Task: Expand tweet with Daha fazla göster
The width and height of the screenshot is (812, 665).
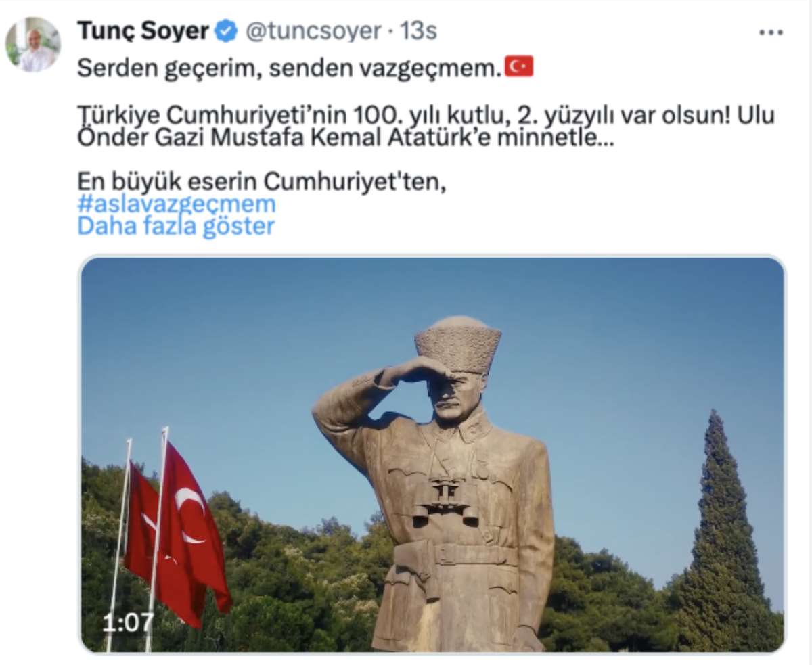Action: (176, 226)
